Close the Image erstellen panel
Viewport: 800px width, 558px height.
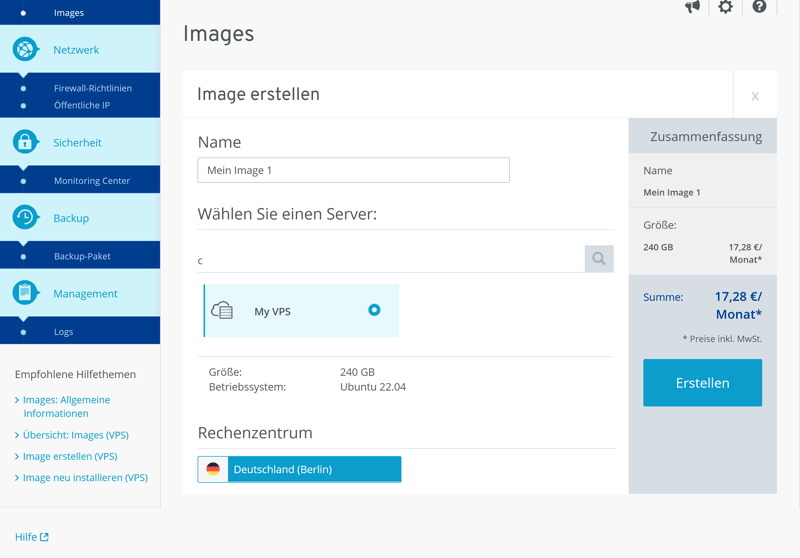pyautogui.click(x=755, y=96)
